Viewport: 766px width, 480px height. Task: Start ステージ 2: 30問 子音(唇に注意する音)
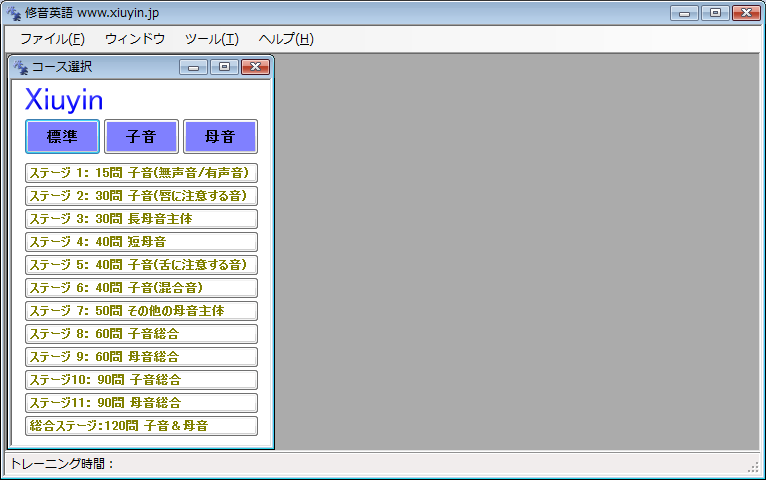click(x=141, y=196)
